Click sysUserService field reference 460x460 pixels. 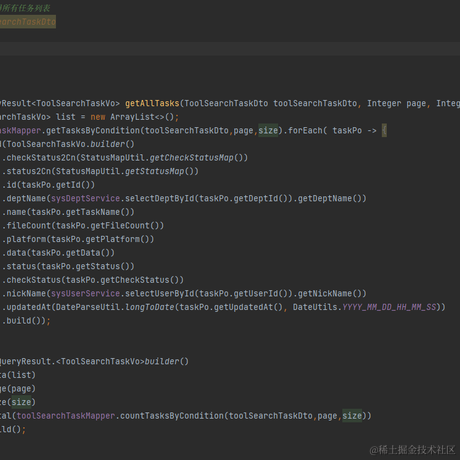coord(85,294)
